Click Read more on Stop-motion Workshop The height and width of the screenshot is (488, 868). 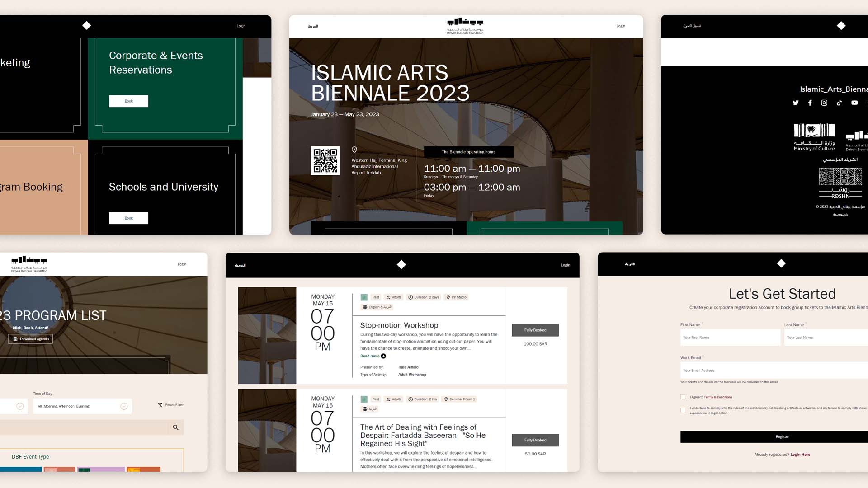point(370,356)
